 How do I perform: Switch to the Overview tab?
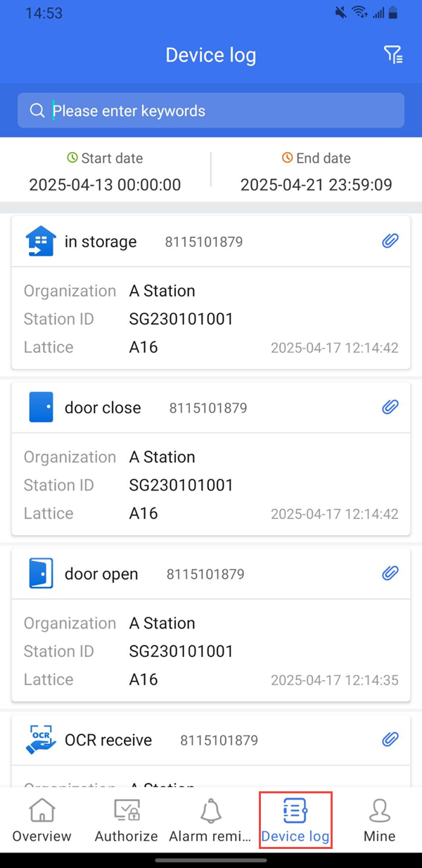[x=41, y=820]
